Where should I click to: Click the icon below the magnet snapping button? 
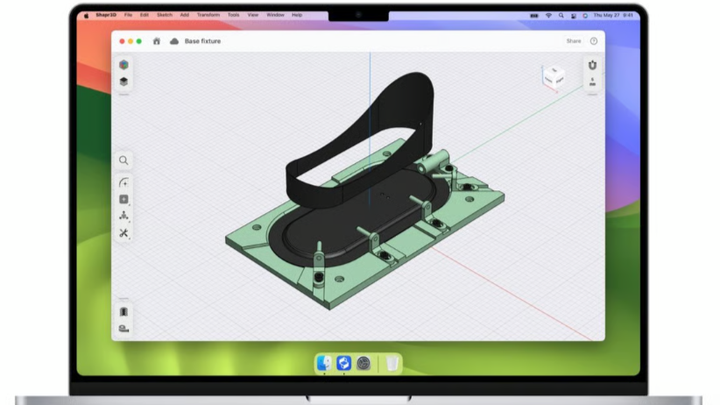point(592,81)
